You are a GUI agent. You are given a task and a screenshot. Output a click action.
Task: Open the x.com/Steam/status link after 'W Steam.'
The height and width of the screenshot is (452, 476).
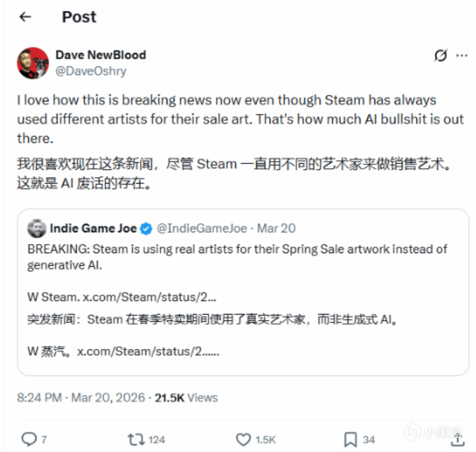click(x=150, y=297)
